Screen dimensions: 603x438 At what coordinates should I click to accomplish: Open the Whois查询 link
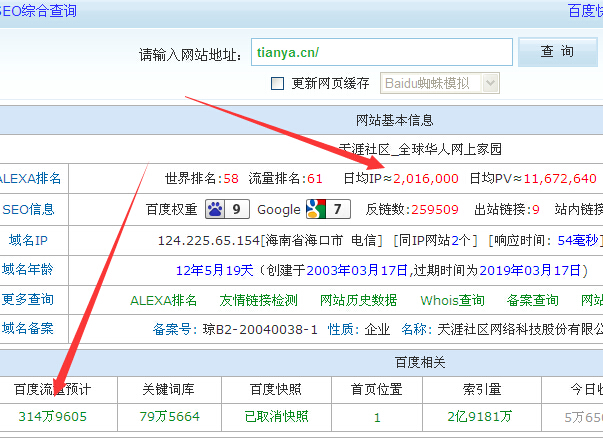coord(452,300)
